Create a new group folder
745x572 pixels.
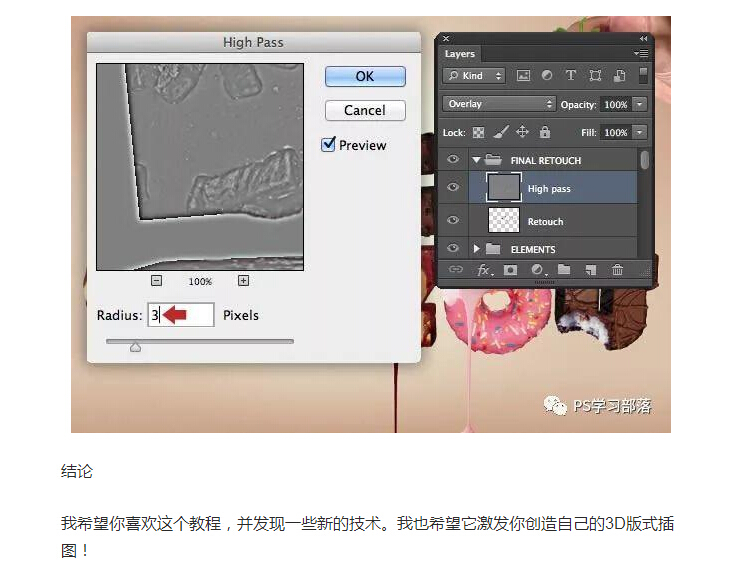pyautogui.click(x=564, y=270)
